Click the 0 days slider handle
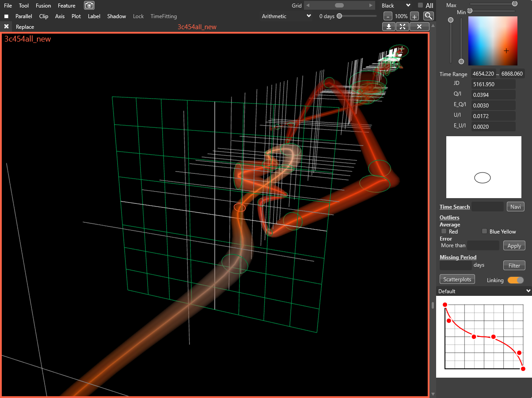 [339, 16]
